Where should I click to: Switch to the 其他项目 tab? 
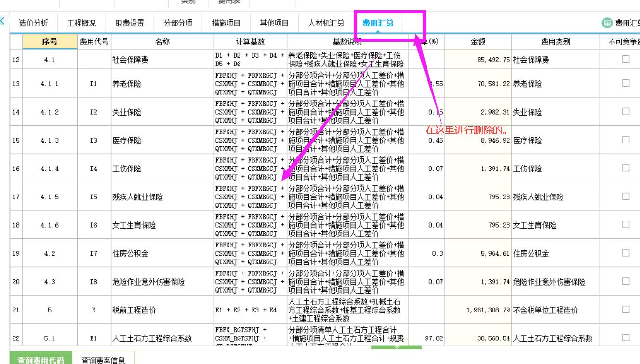point(274,23)
